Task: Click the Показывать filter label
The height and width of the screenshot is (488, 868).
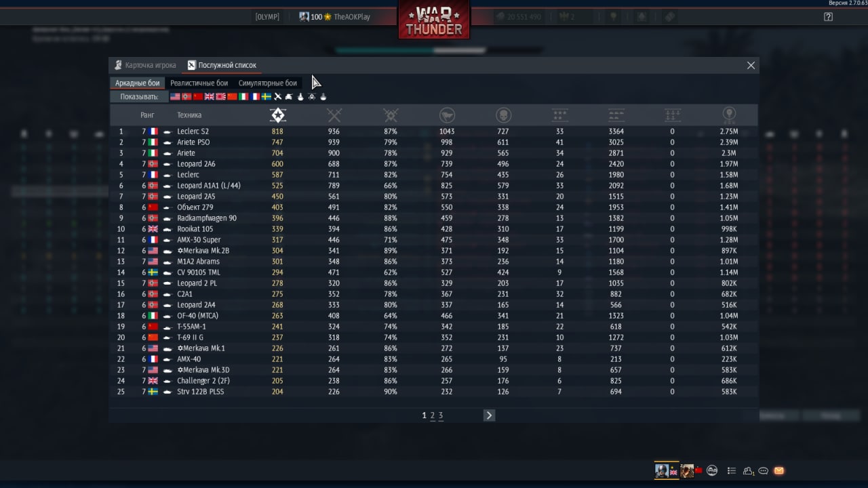Action: pyautogui.click(x=139, y=97)
